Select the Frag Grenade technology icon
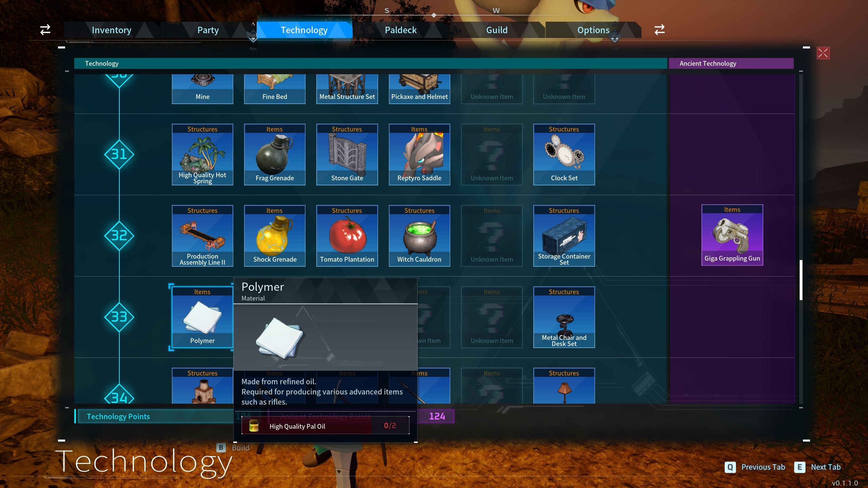 pos(275,154)
